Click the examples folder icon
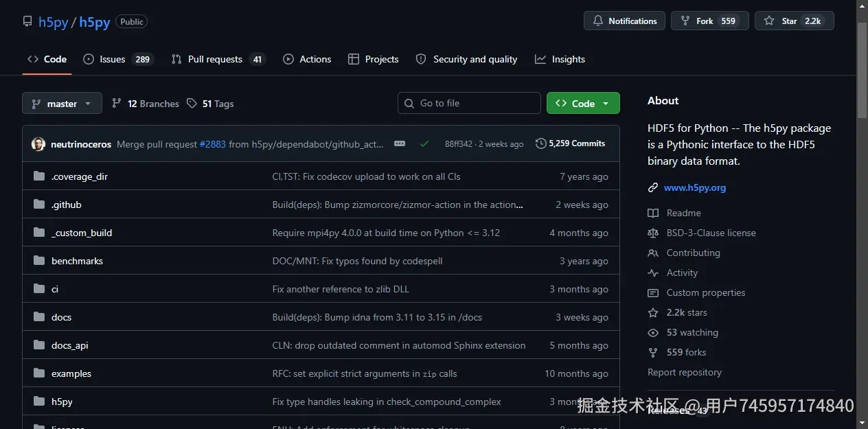This screenshot has height=429, width=868. click(x=39, y=373)
